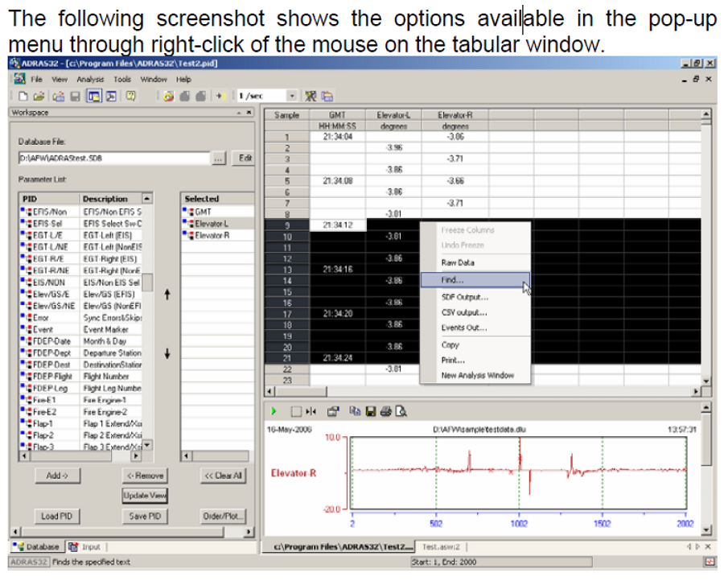Click the move-down arrow between parameter lists
This screenshot has width=728, height=581.
[167, 354]
